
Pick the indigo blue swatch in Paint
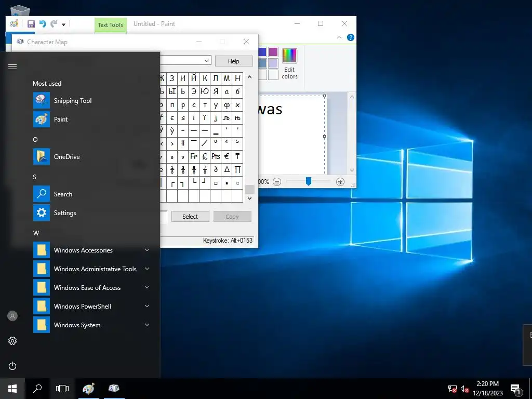[x=262, y=52]
